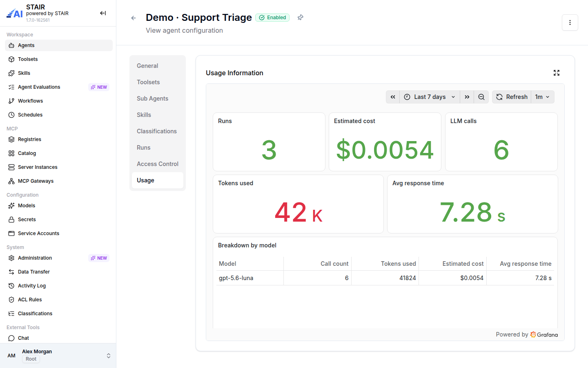Viewport: 588px width, 368px height.
Task: Open the three-dot options menu
Action: [570, 22]
